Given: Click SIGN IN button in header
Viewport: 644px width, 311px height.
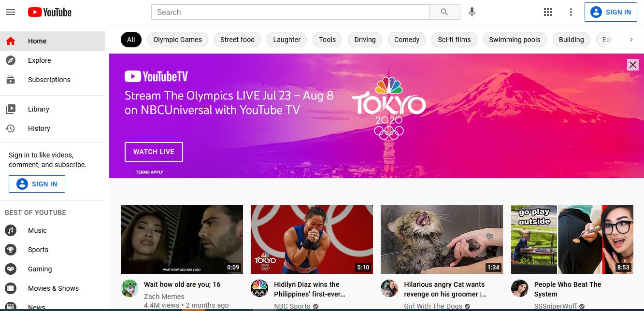Looking at the screenshot, I should [x=611, y=12].
